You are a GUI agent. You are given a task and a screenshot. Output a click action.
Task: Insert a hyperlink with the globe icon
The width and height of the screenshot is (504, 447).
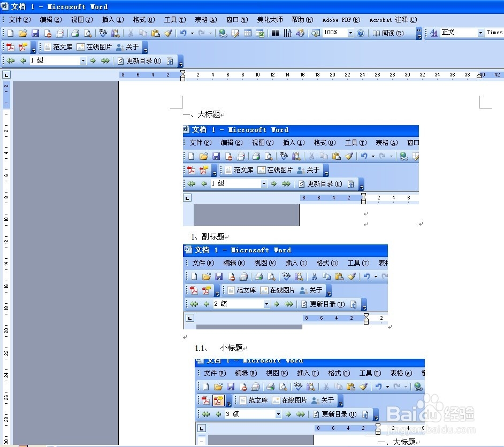(223, 33)
